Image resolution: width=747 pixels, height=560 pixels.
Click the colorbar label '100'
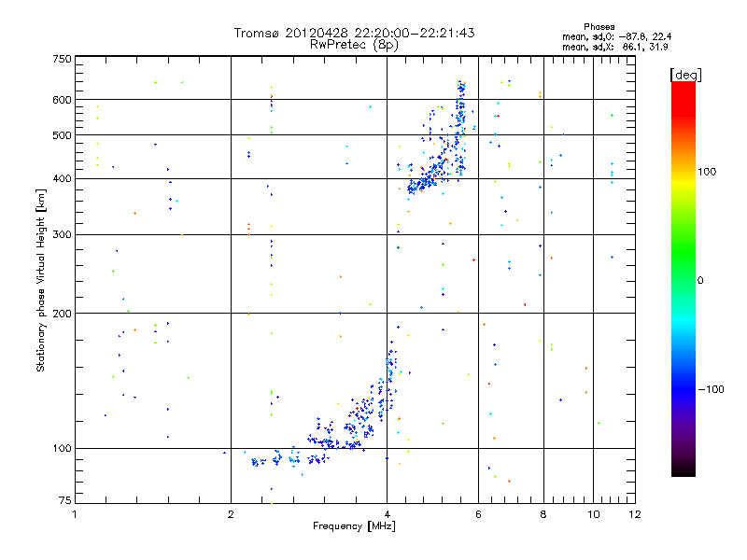pos(707,172)
